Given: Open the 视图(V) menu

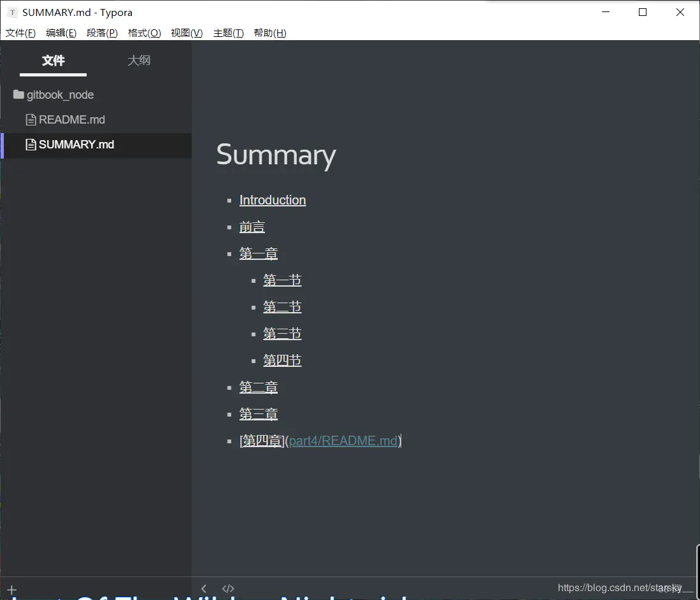Looking at the screenshot, I should [187, 33].
